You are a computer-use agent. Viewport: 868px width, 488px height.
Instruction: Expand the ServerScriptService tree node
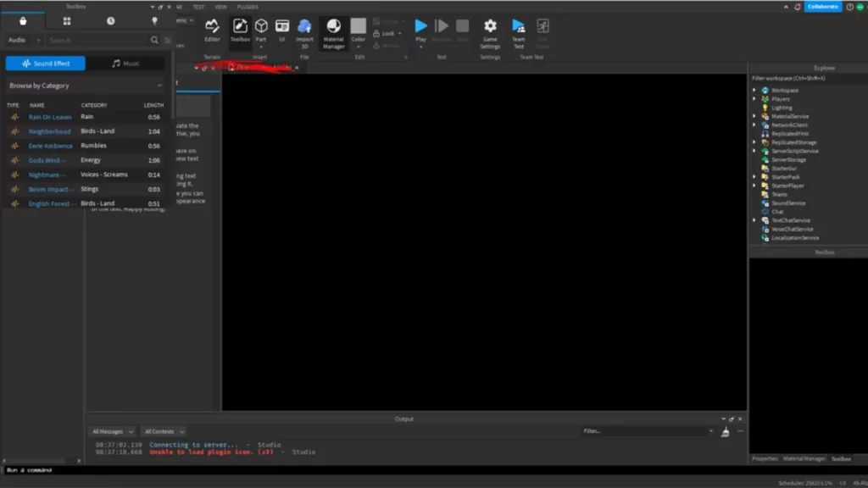[x=754, y=151]
